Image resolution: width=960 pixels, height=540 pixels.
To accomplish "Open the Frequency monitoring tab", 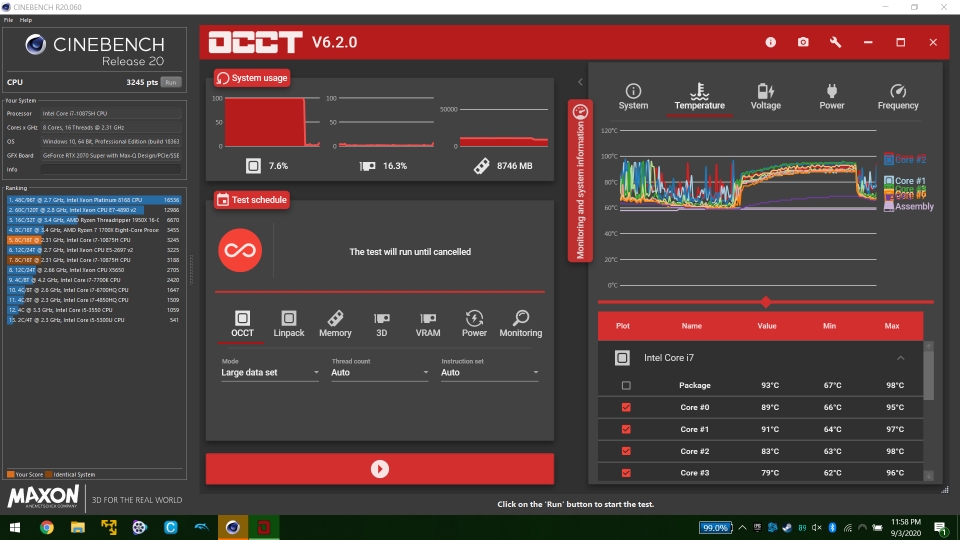I will click(898, 97).
